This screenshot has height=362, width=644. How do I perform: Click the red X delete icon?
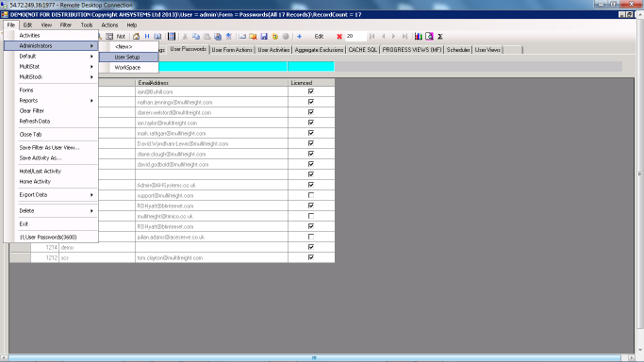[x=339, y=37]
